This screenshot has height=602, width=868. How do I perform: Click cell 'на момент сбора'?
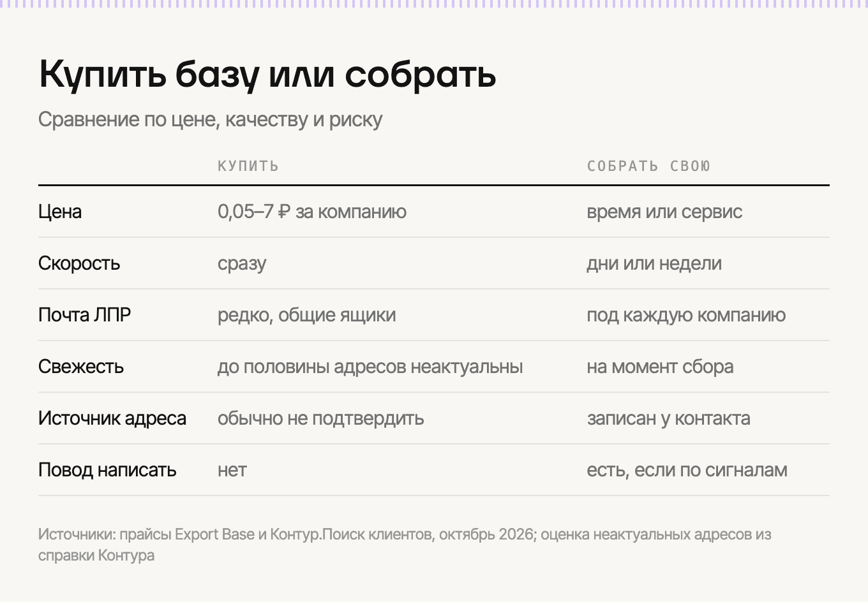(x=660, y=367)
